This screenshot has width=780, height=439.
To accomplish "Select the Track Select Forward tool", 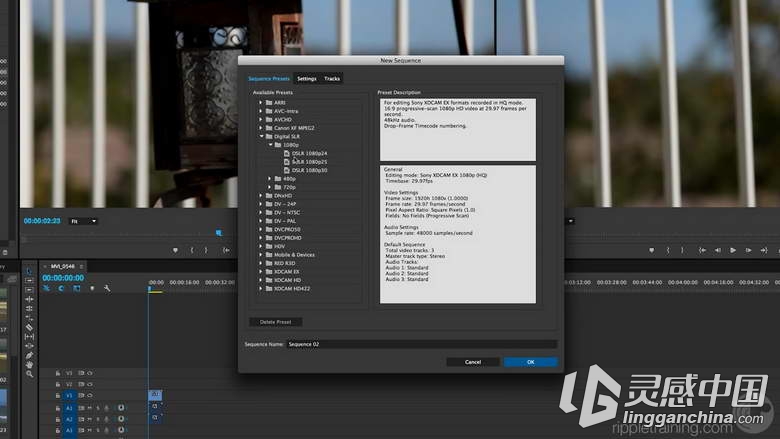I will pos(29,280).
